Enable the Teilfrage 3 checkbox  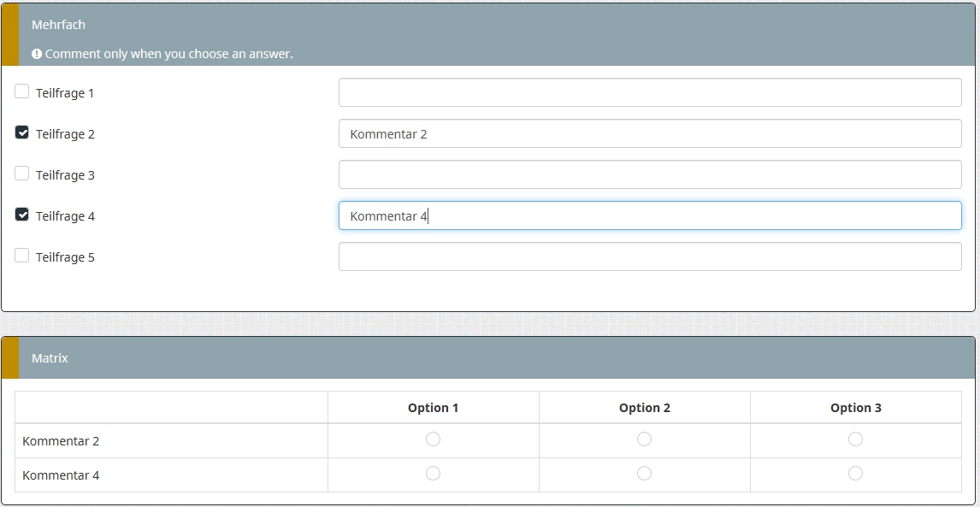(22, 174)
